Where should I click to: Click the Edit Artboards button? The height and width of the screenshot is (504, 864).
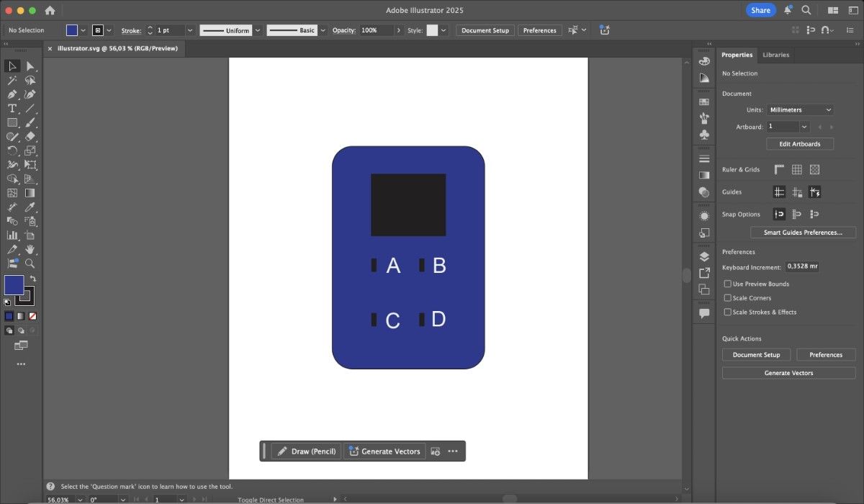click(799, 143)
